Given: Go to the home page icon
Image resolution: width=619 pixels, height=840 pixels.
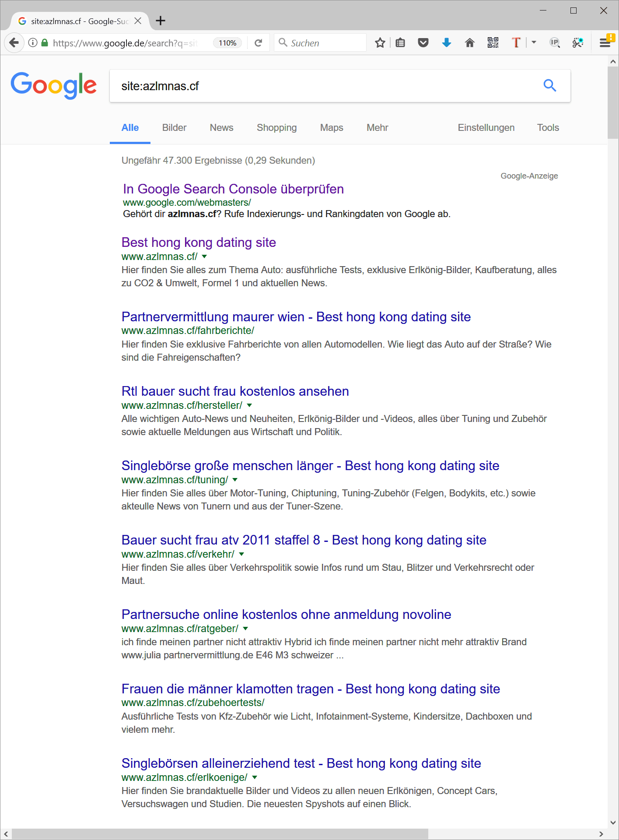Looking at the screenshot, I should click(x=470, y=43).
